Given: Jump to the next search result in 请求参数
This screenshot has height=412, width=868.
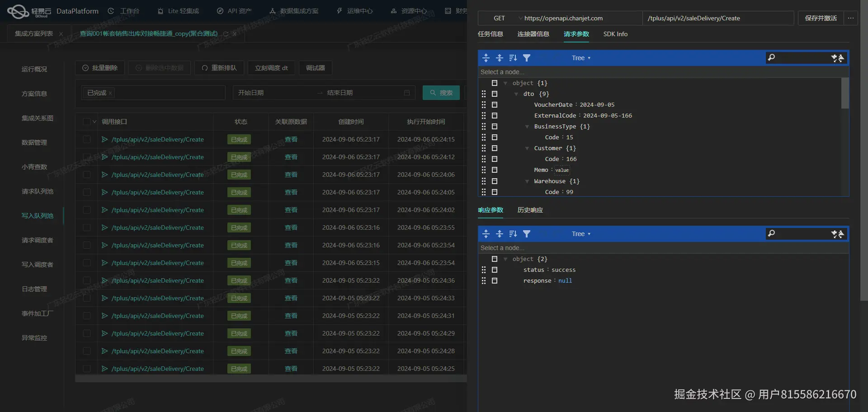Looking at the screenshot, I should 834,58.
